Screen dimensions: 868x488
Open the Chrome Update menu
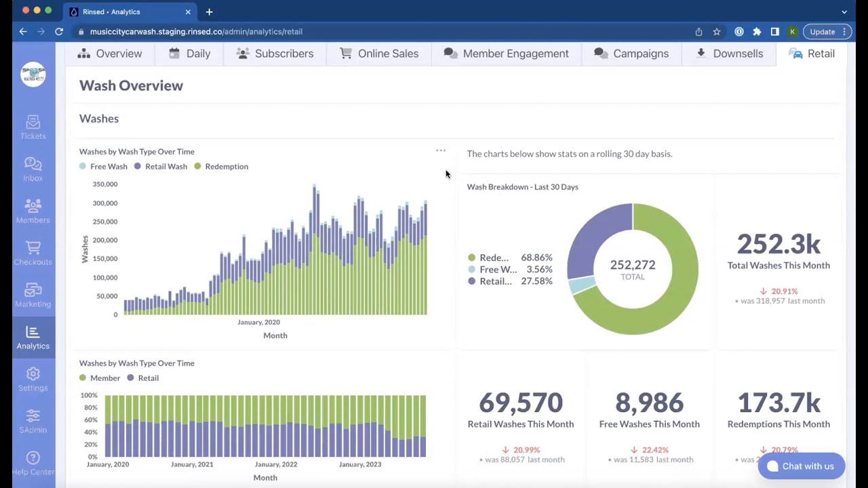tap(827, 31)
